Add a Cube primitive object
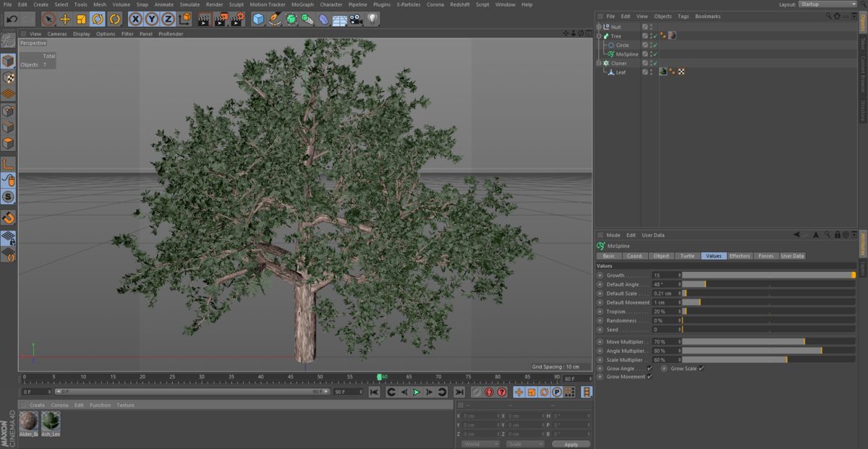868x449 pixels. [258, 19]
